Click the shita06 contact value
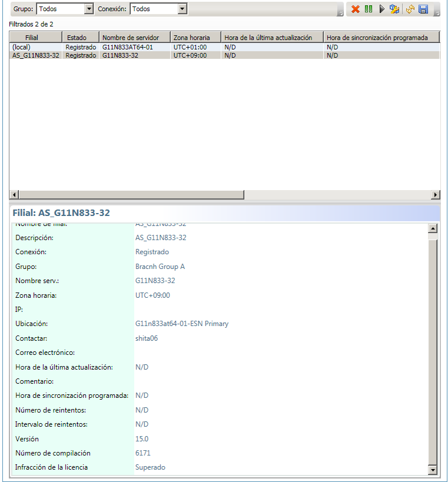This screenshot has width=448, height=482. tap(147, 338)
